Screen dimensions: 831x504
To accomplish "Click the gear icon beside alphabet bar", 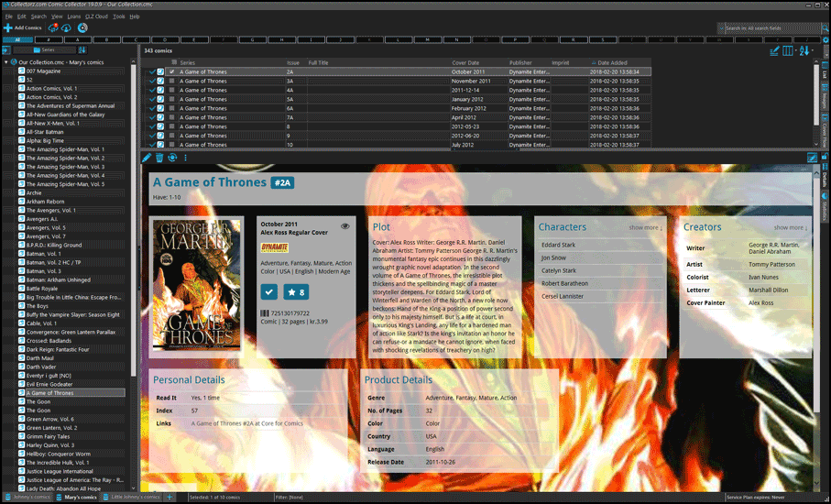I will coord(826,39).
